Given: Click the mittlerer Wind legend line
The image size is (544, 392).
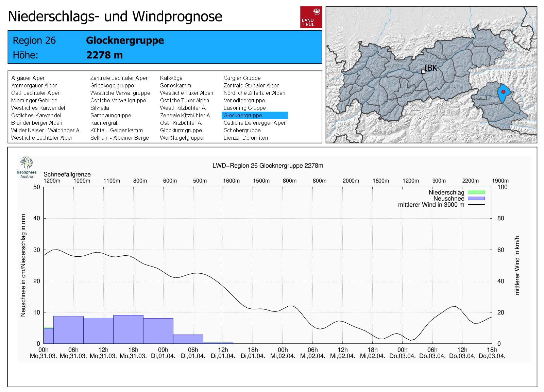Looking at the screenshot, I should point(476,205).
